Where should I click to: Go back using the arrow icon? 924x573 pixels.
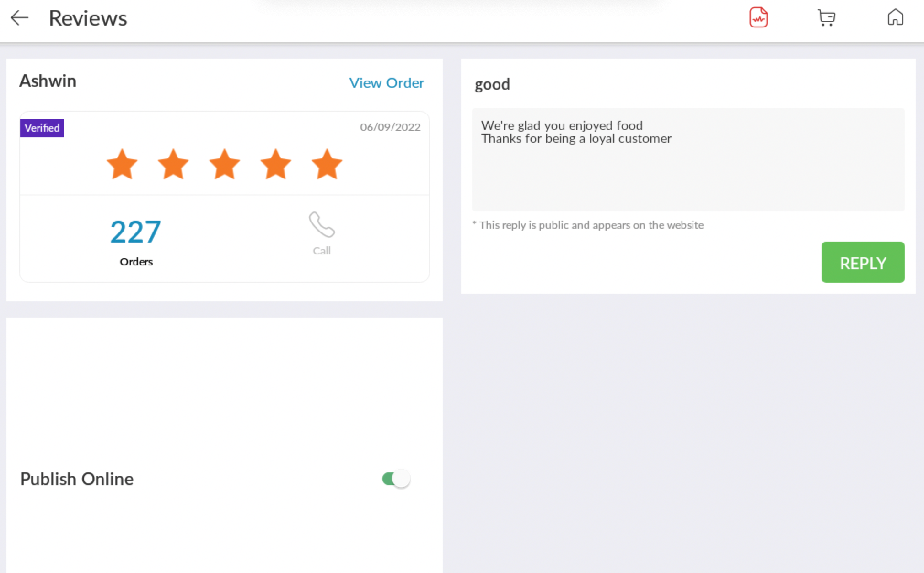(x=20, y=18)
